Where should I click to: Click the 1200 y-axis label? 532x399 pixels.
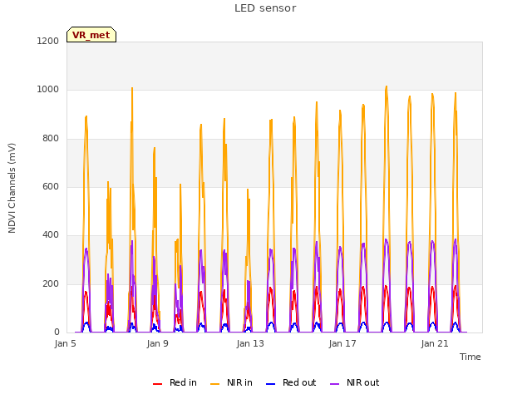(48, 41)
